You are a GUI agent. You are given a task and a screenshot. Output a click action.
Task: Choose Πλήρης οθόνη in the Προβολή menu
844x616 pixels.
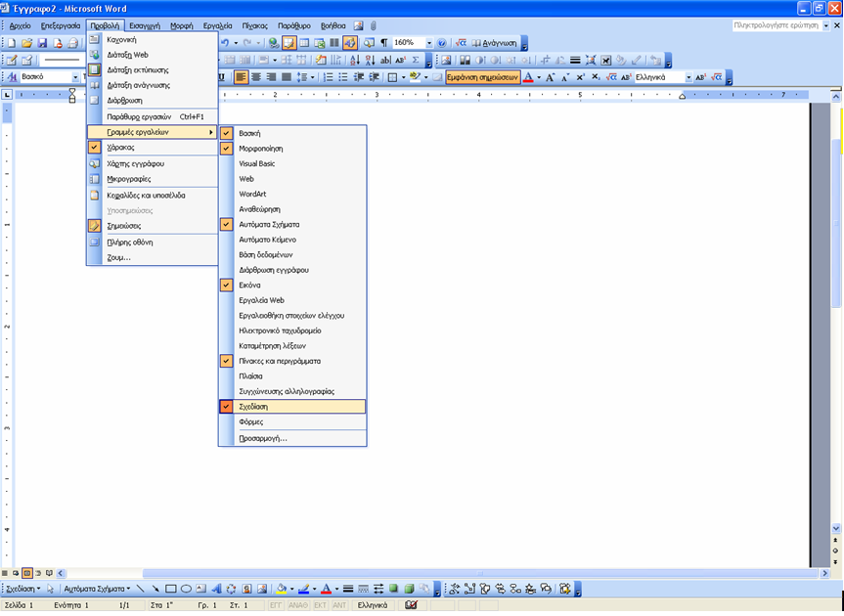(x=153, y=242)
